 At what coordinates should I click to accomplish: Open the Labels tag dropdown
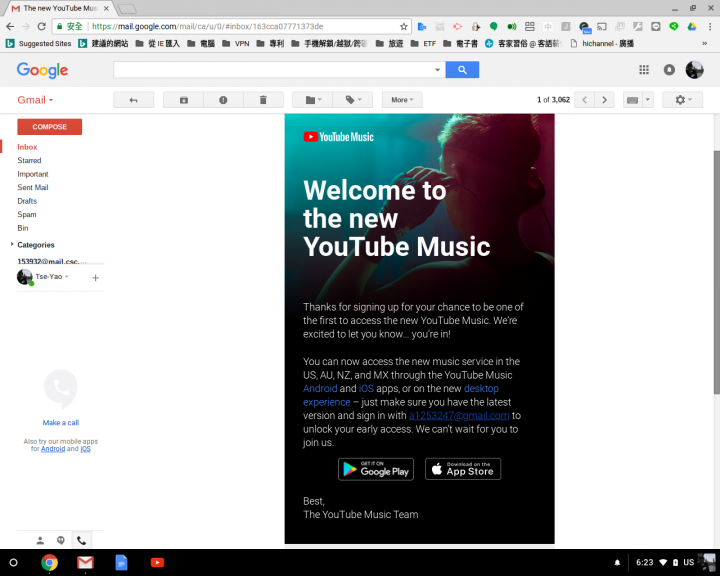353,100
